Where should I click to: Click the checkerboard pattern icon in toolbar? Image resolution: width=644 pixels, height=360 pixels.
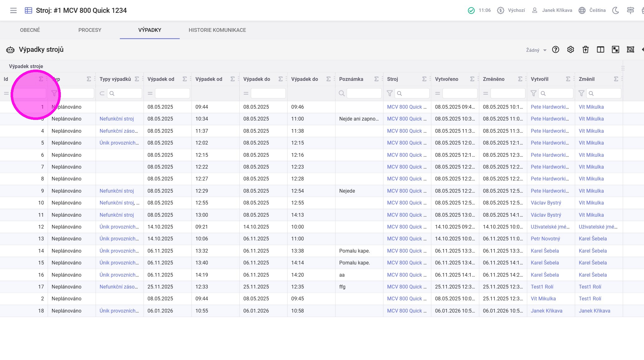pos(615,50)
